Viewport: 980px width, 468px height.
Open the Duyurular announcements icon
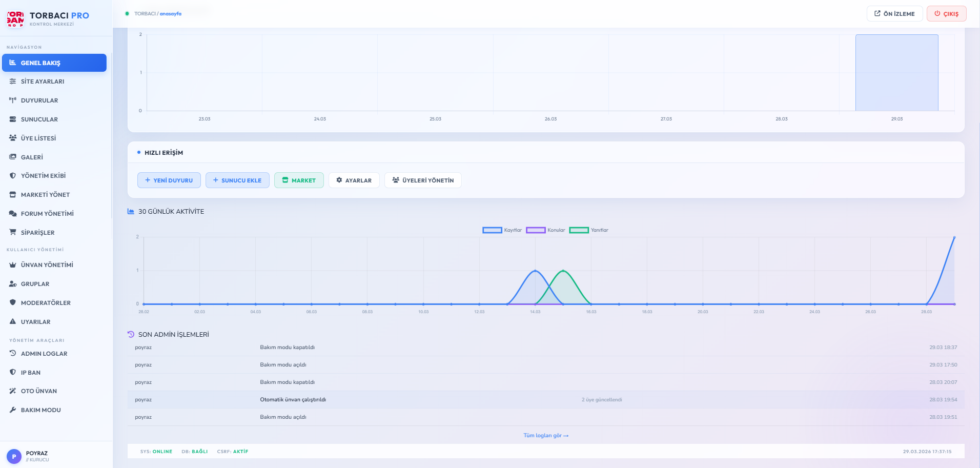(x=13, y=100)
